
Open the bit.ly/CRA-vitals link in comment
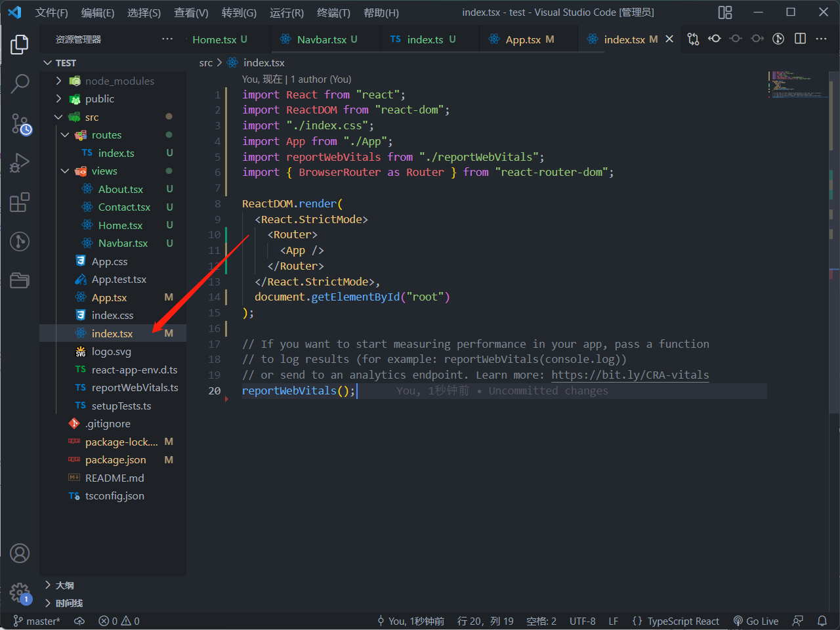(630, 375)
